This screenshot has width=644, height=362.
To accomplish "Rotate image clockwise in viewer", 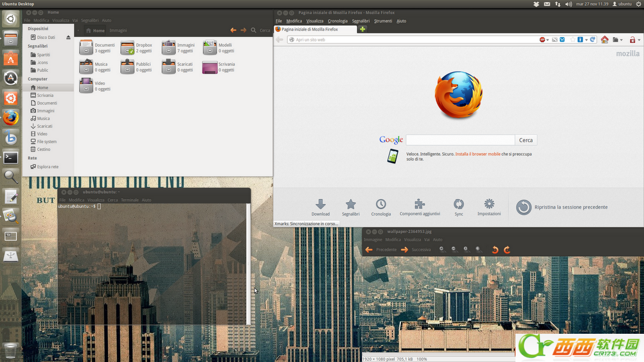I will pyautogui.click(x=507, y=250).
